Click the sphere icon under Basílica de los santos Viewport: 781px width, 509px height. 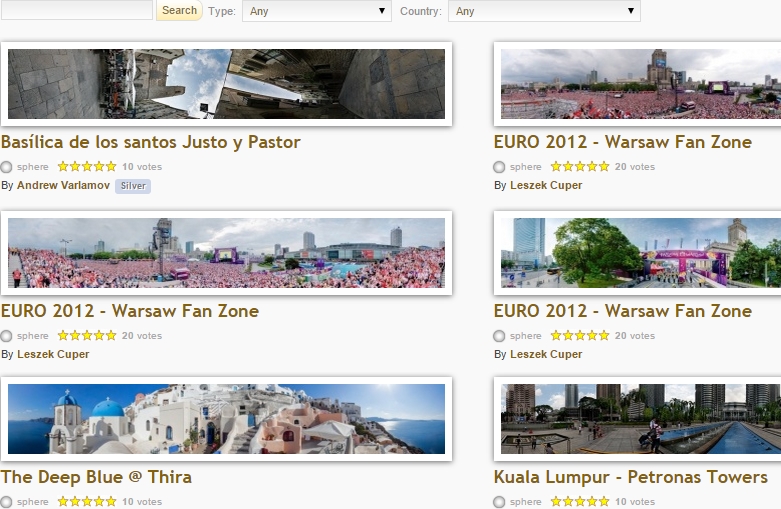(x=6, y=167)
